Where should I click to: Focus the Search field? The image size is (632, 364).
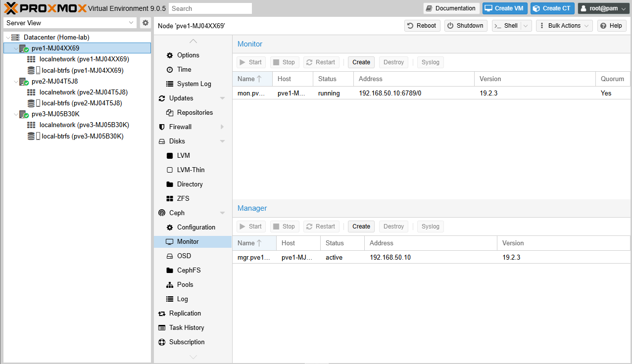tap(210, 8)
